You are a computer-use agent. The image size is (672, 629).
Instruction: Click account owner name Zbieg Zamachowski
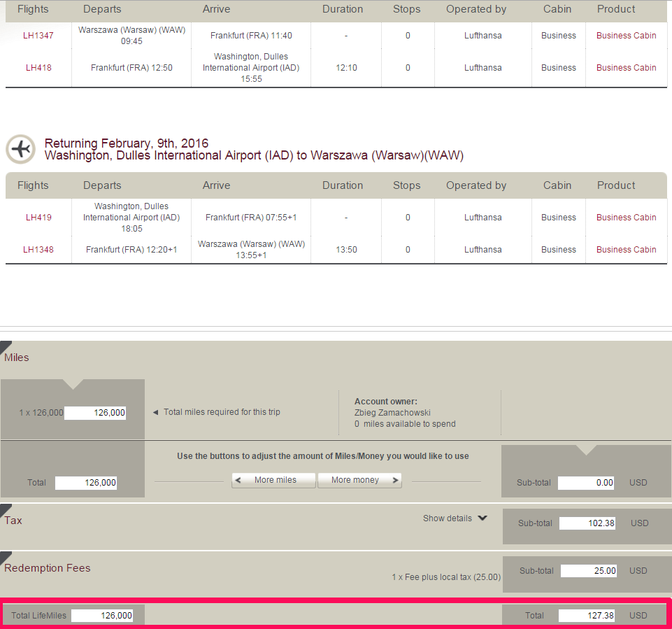(x=392, y=413)
